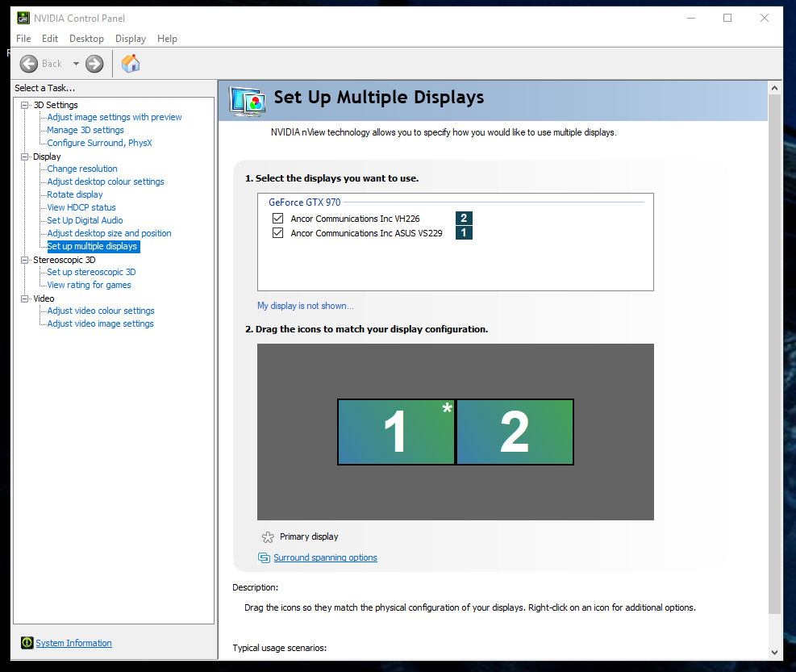Open the Desktop menu

point(86,39)
